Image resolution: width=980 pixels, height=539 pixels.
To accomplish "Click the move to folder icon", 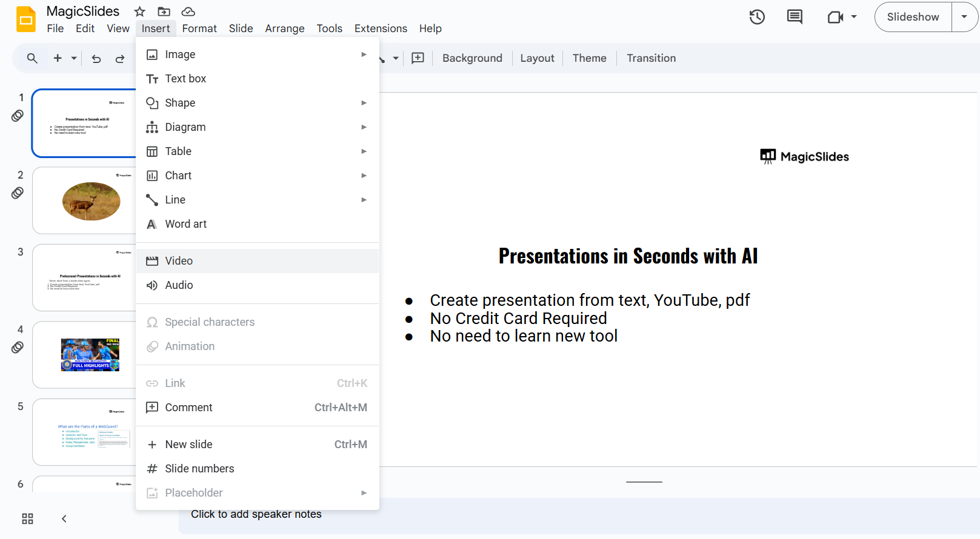I will pyautogui.click(x=164, y=12).
